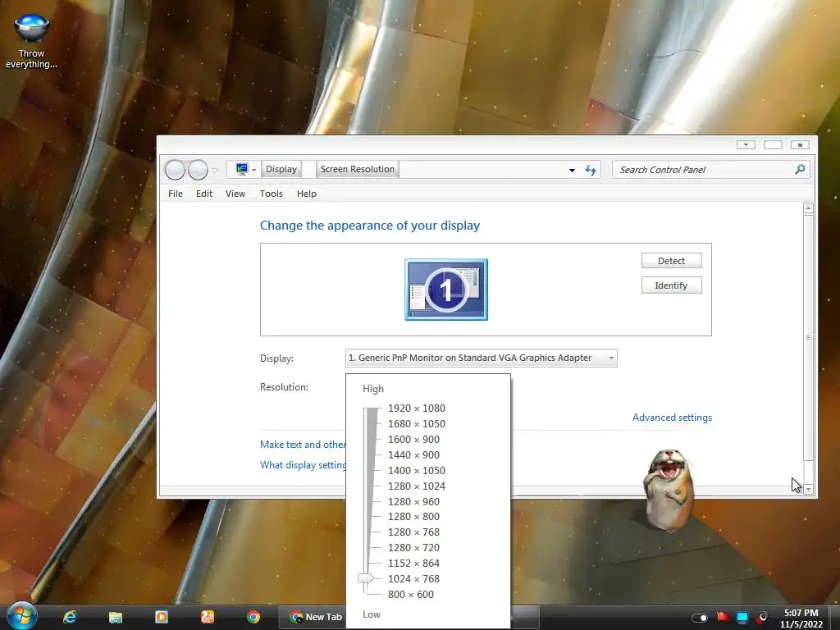Open the Help menu
Screen dimensions: 840x630
(x=307, y=194)
